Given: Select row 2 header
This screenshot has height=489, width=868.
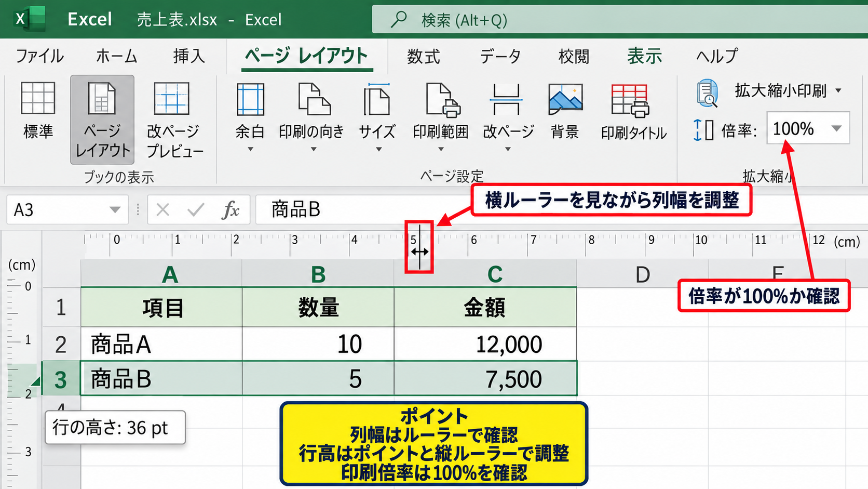Looking at the screenshot, I should 61,344.
